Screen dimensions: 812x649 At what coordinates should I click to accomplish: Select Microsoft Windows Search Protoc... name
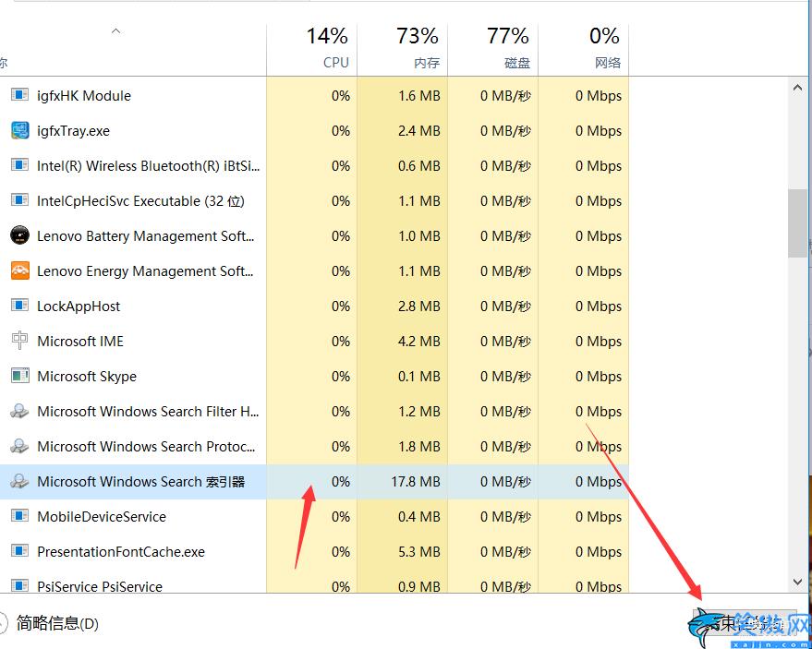[x=146, y=447]
